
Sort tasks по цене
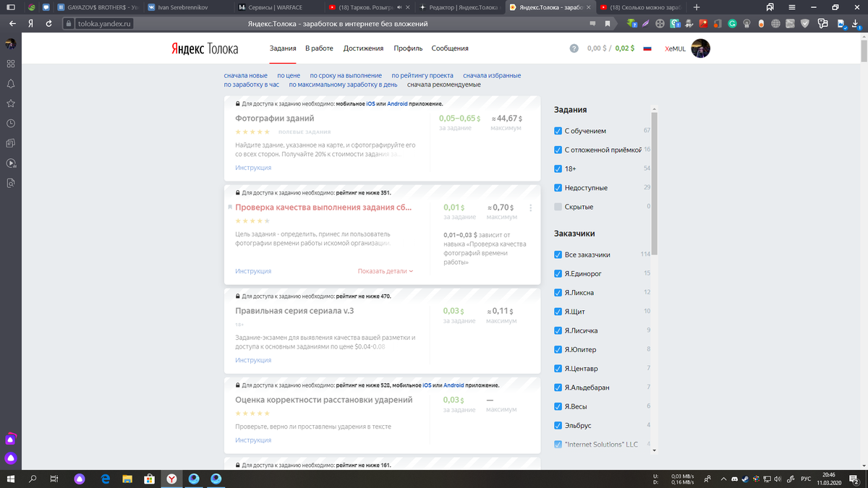pos(289,75)
